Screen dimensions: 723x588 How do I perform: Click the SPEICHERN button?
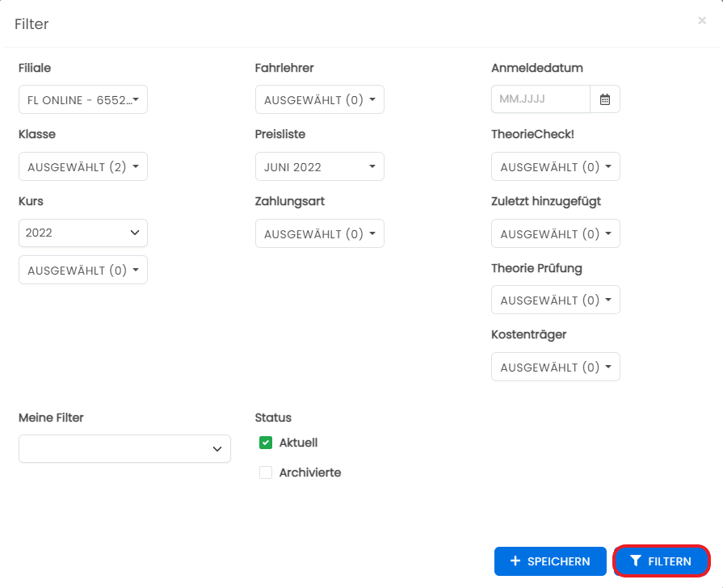click(550, 561)
